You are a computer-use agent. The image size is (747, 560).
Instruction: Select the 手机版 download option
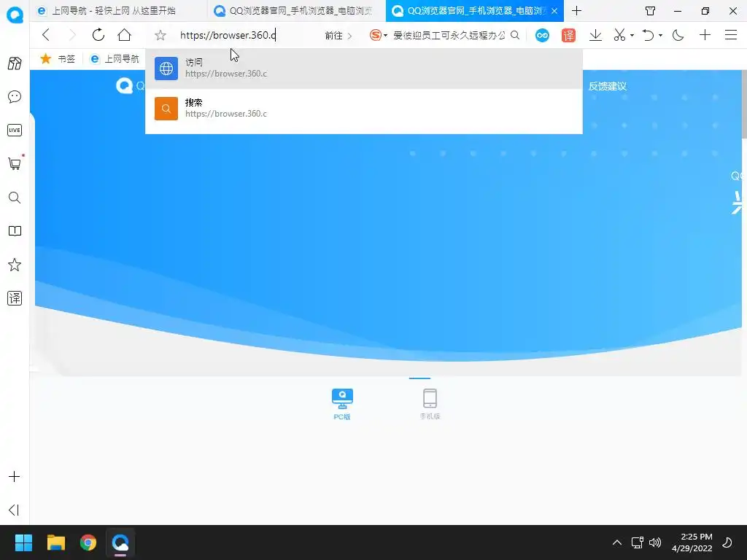pyautogui.click(x=430, y=404)
